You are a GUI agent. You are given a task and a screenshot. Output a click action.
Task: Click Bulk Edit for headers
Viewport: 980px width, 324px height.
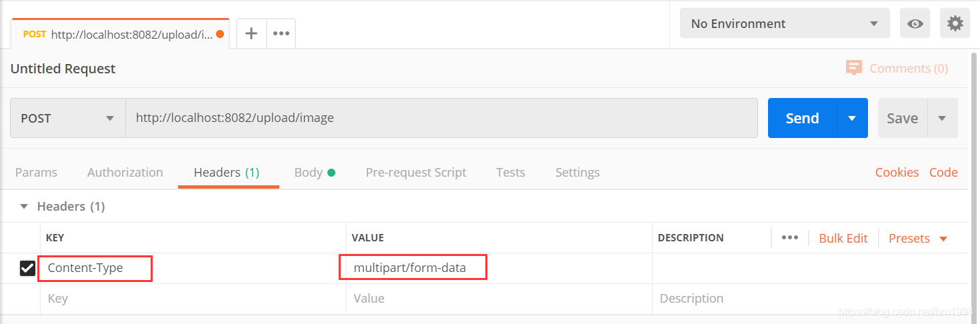click(843, 238)
